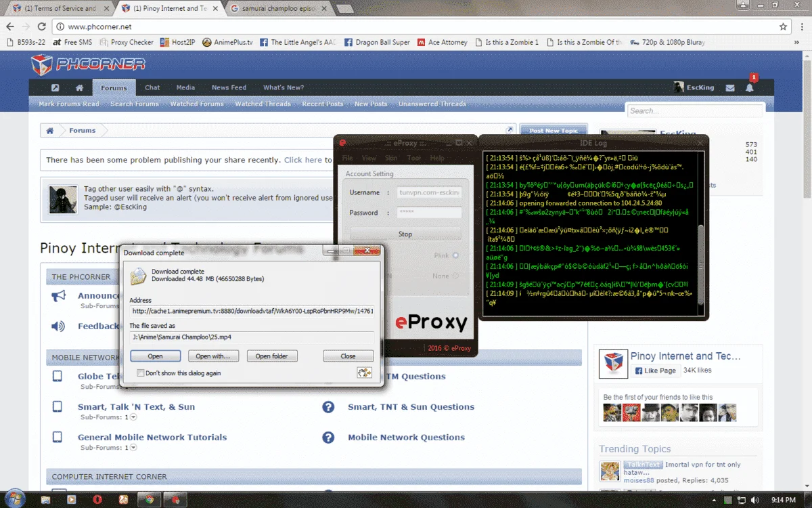Close the Download complete dialog with Close button
Image resolution: width=812 pixels, height=508 pixels.
[348, 356]
